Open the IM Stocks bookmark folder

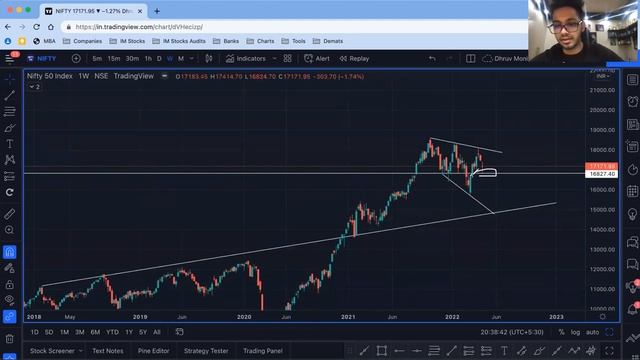click(x=127, y=41)
